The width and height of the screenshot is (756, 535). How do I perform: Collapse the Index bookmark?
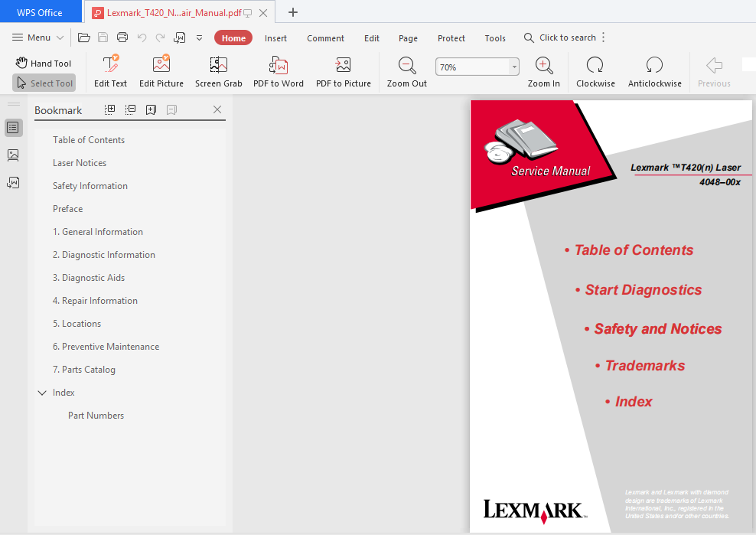(42, 393)
